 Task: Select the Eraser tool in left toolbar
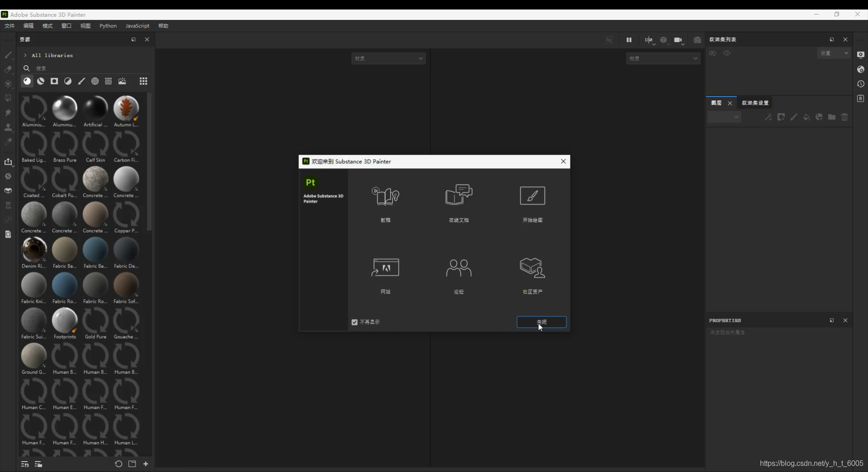8,69
